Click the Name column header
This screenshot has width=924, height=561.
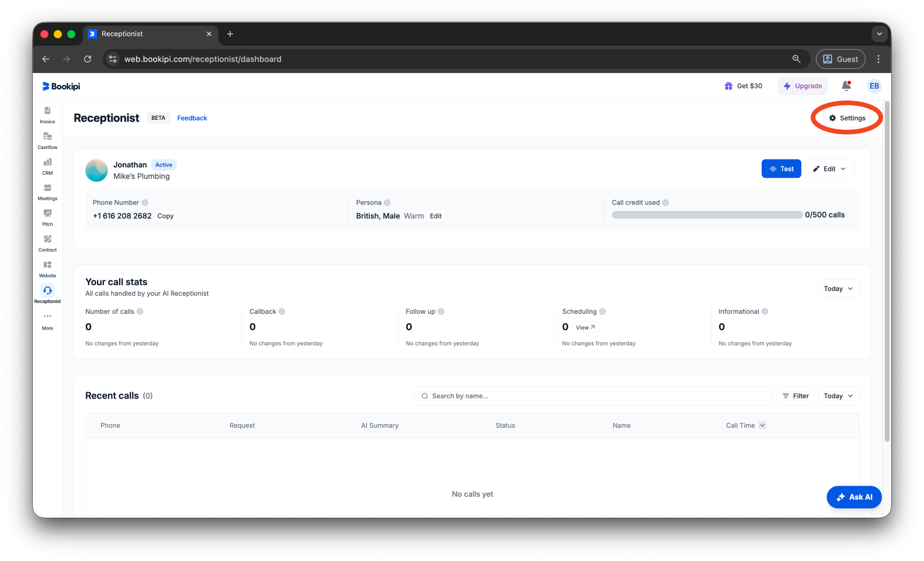621,425
